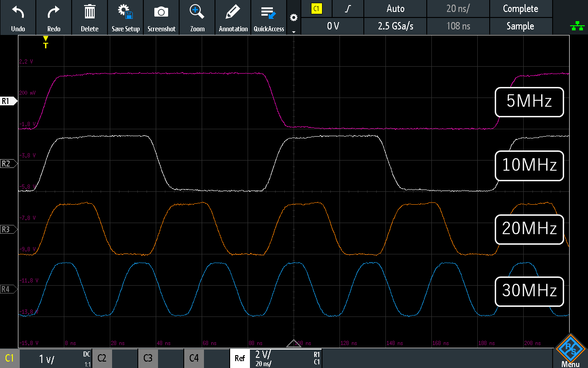Click the trigger reference triangle at bottom of grid
588x368 pixels.
[x=294, y=343]
